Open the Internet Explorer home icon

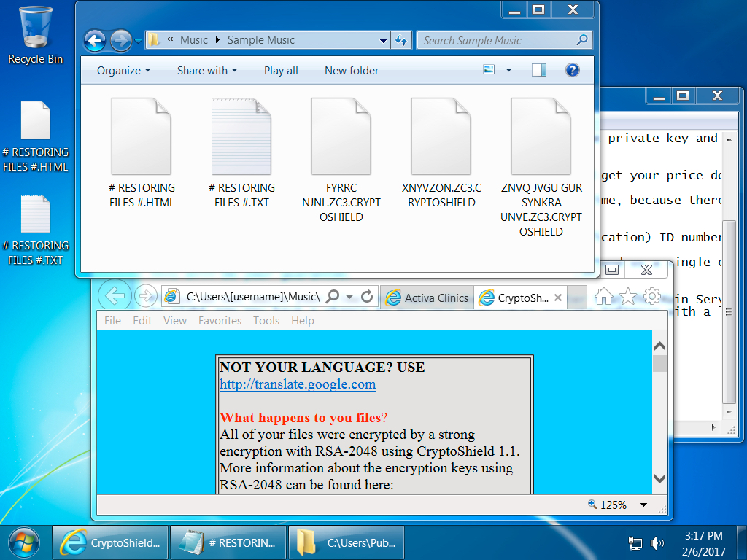coord(603,296)
